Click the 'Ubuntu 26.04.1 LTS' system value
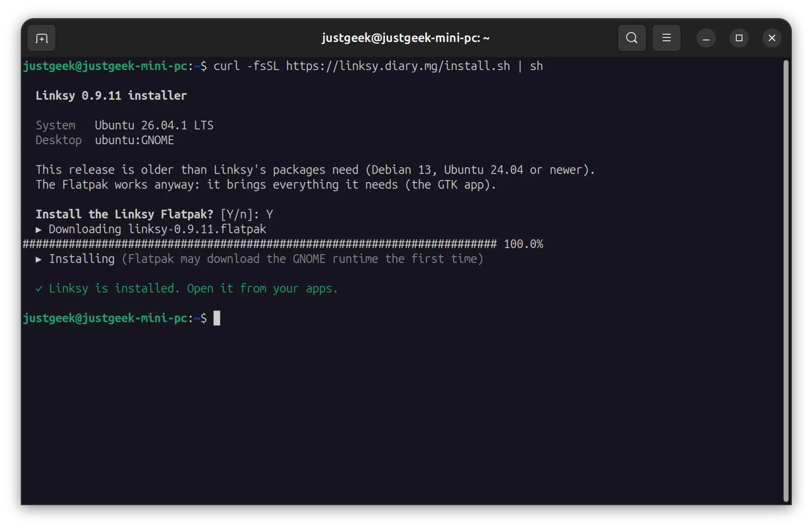 (154, 125)
